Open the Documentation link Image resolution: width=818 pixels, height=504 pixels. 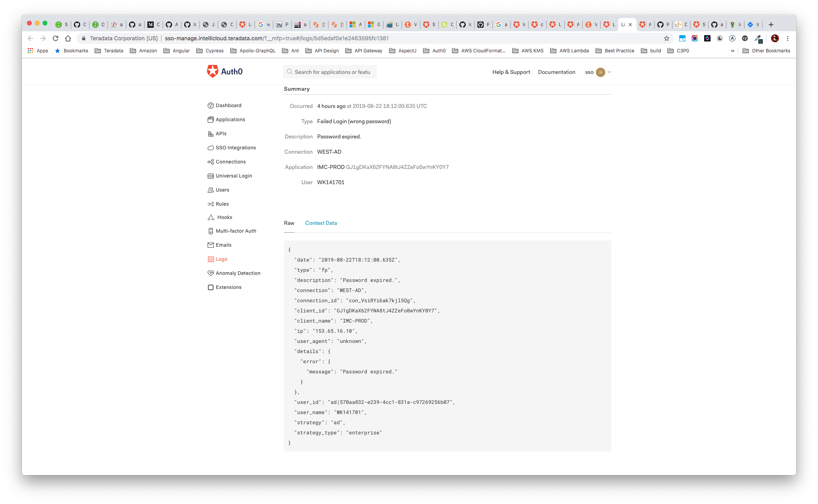[556, 72]
